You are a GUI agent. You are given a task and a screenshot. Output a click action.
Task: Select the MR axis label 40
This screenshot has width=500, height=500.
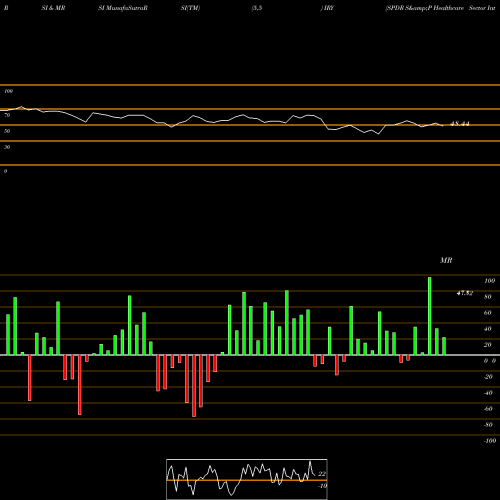pyautogui.click(x=488, y=329)
